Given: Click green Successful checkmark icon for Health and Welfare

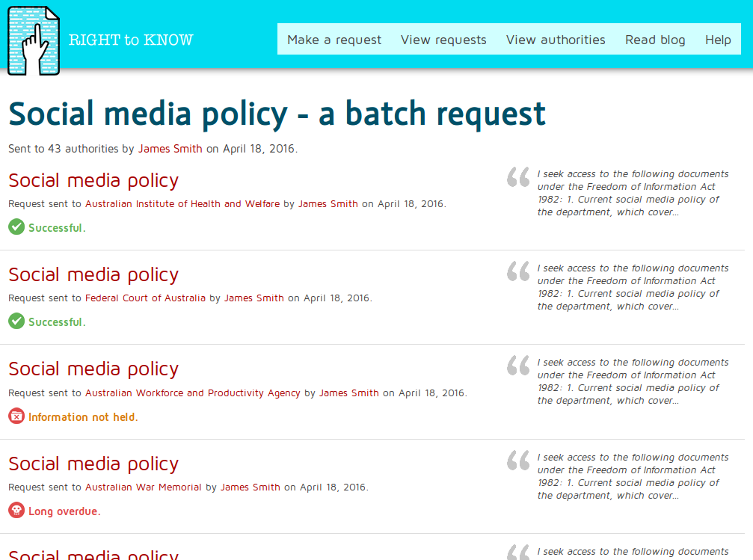Looking at the screenshot, I should (x=16, y=227).
